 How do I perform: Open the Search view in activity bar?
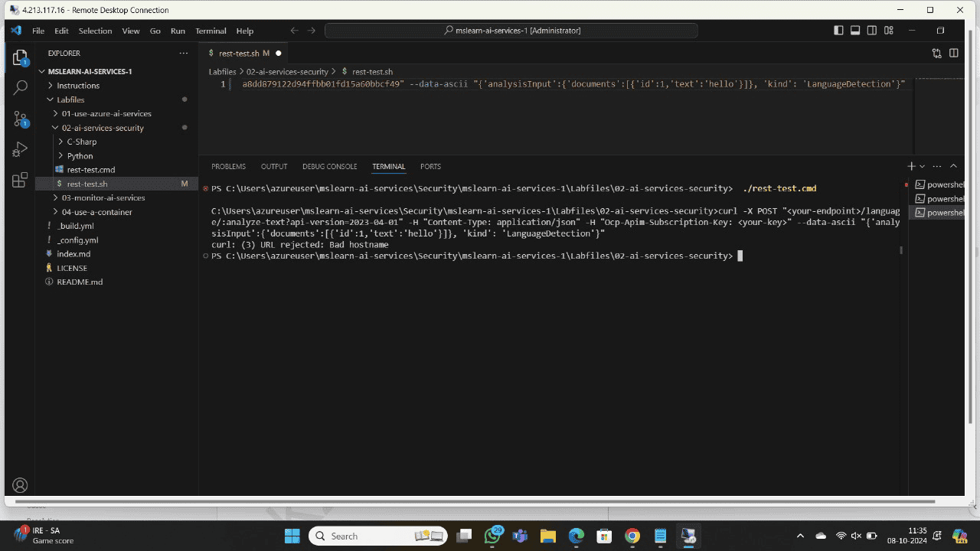[x=21, y=88]
